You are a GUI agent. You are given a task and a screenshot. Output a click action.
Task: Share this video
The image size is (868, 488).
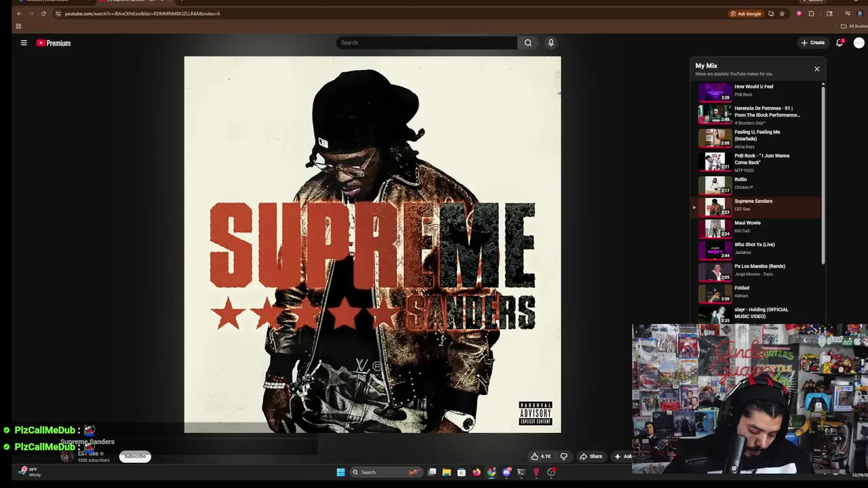click(591, 457)
